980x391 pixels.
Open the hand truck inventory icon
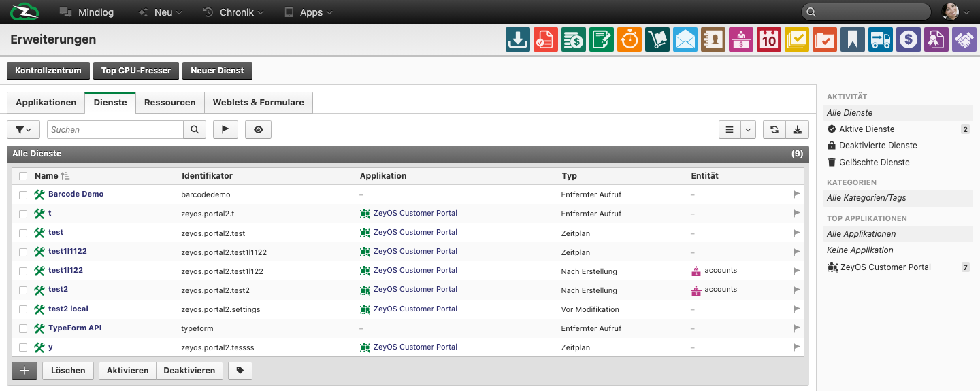click(x=657, y=39)
